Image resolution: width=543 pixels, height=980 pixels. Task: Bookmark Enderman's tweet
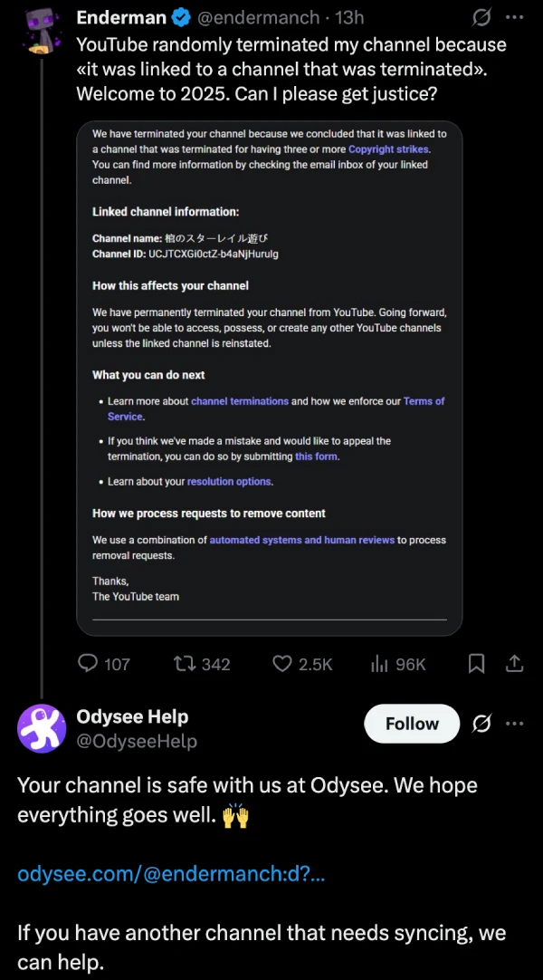[x=477, y=664]
